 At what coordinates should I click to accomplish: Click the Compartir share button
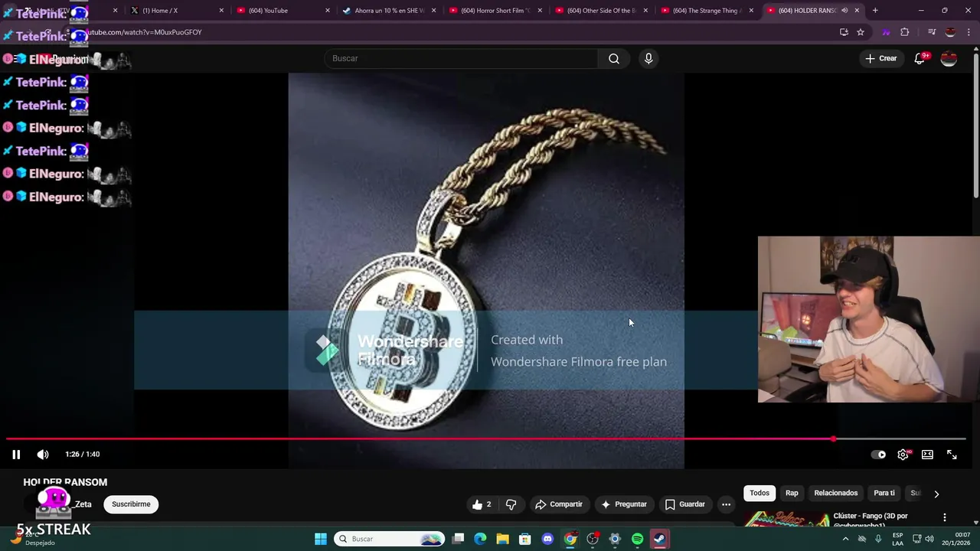559,504
